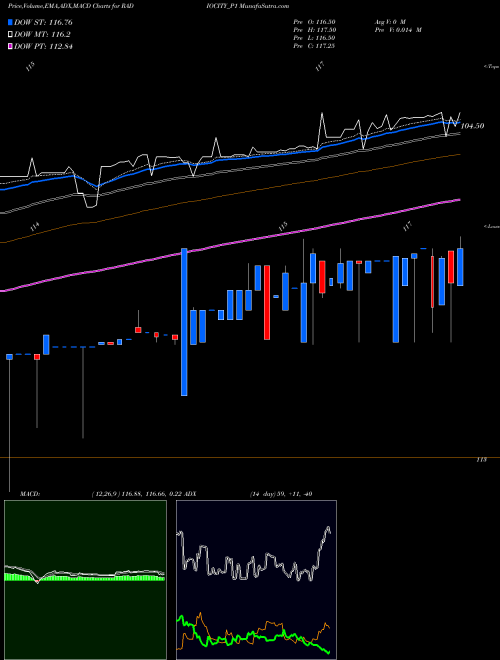Click the 'Pre L: 116.50' low value

point(314,38)
